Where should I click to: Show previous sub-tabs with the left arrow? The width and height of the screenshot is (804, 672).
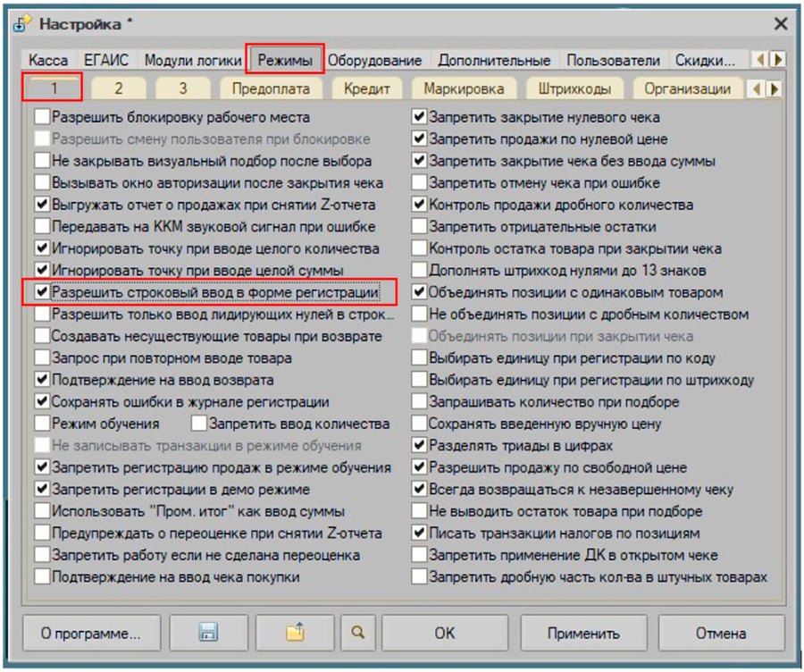point(757,89)
